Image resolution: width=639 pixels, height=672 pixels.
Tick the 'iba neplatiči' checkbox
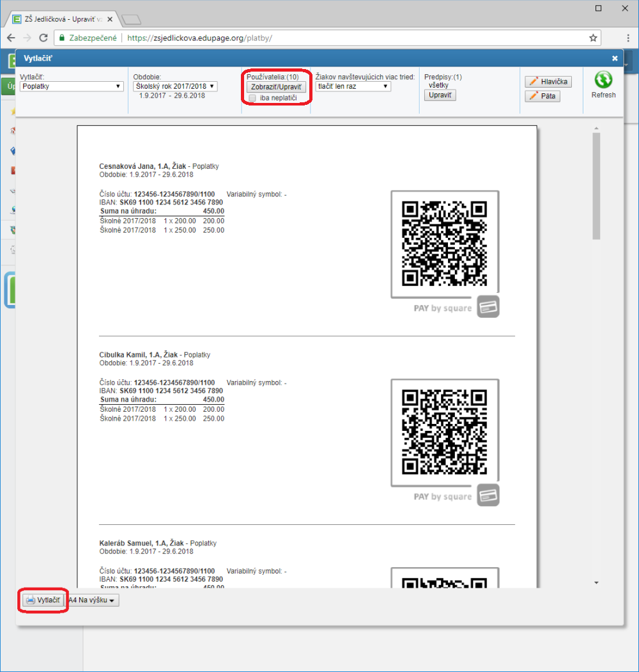(252, 98)
